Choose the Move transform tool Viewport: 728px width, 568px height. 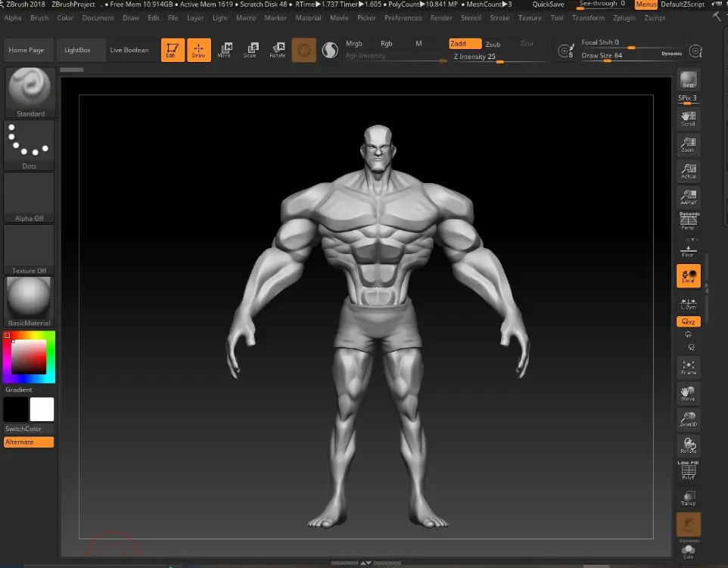click(224, 50)
